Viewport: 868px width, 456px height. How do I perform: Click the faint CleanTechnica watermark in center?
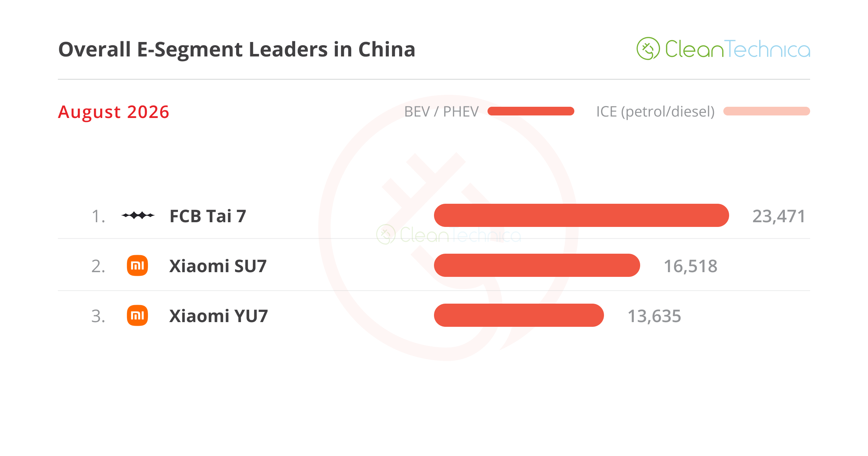(448, 235)
